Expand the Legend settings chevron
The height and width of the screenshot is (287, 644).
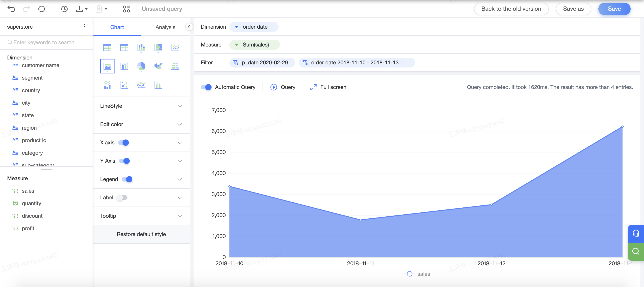[180, 179]
